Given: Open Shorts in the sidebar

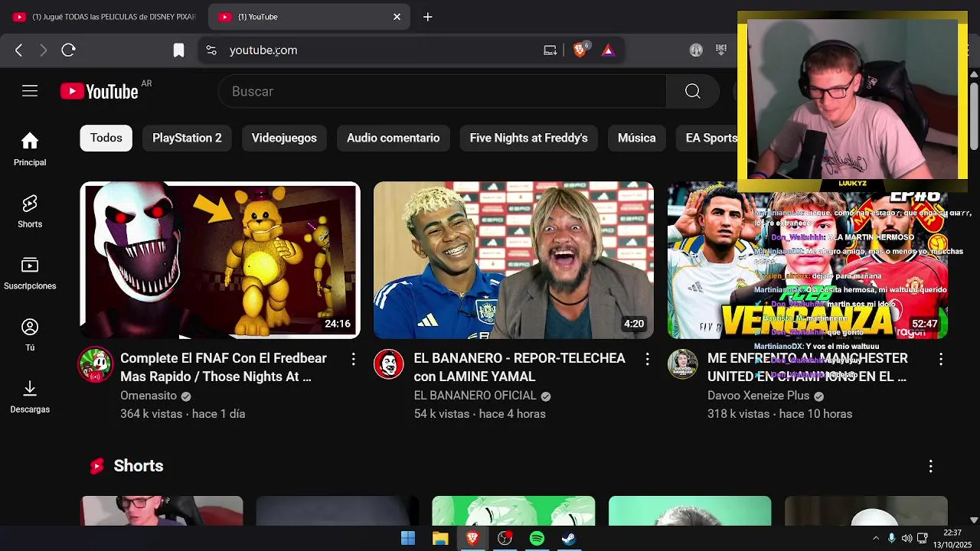Looking at the screenshot, I should coord(30,211).
